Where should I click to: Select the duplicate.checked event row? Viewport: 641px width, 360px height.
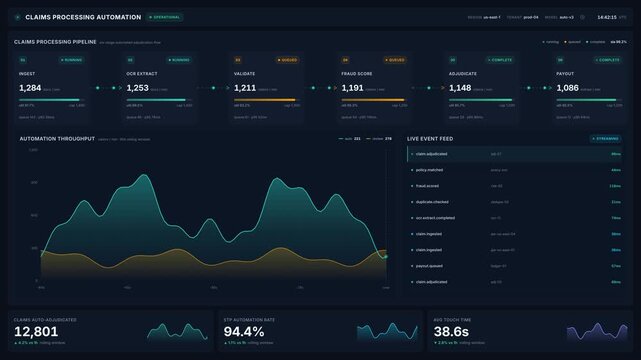pyautogui.click(x=514, y=202)
